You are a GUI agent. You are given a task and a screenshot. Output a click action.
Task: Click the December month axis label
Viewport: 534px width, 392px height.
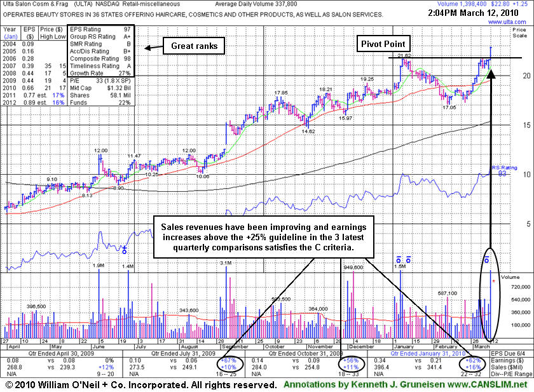(361, 347)
